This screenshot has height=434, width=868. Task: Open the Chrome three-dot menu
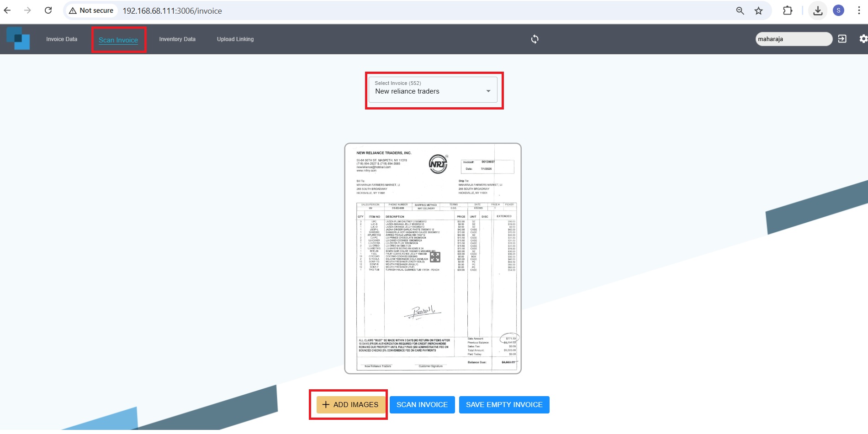point(859,10)
